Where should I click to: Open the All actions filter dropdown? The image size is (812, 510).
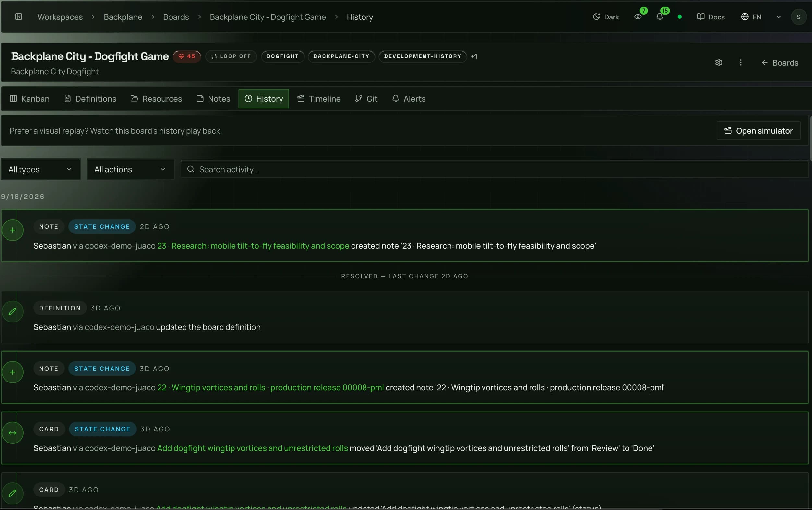click(x=130, y=169)
